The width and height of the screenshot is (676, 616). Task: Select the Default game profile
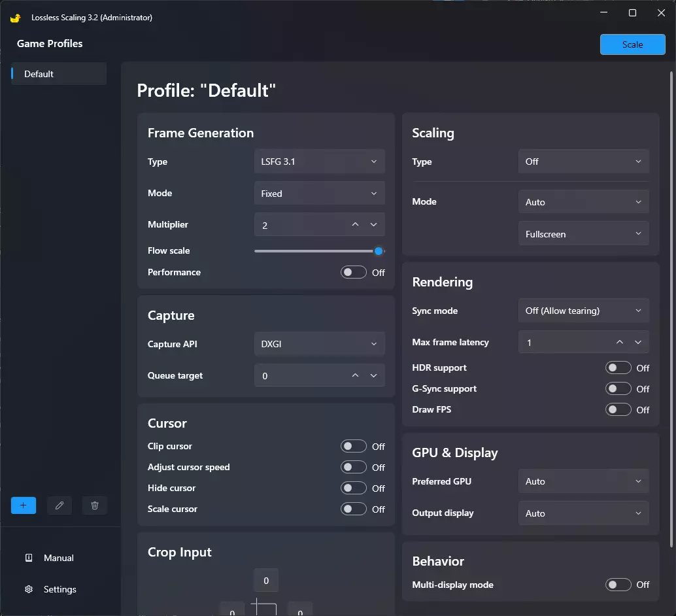[x=59, y=74]
